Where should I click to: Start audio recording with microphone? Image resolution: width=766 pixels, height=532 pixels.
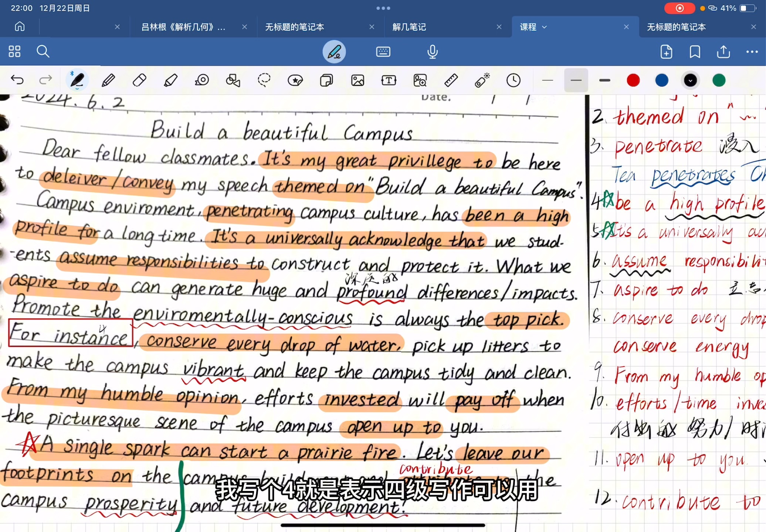tap(432, 52)
